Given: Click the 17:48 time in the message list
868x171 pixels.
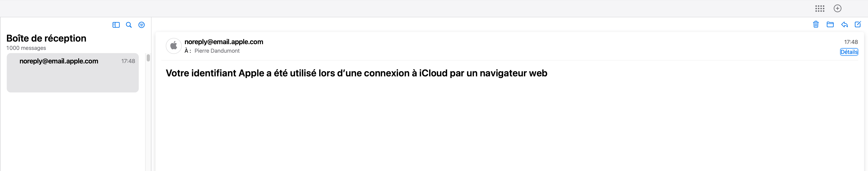Looking at the screenshot, I should tap(128, 61).
